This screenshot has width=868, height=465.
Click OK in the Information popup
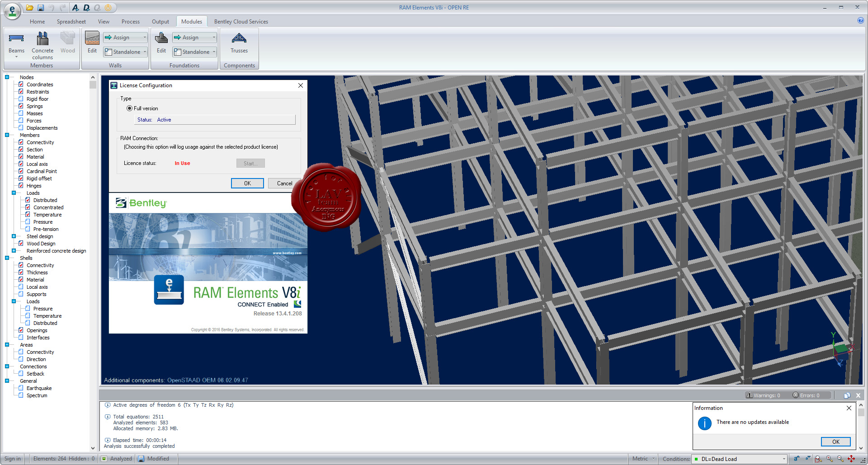tap(835, 442)
